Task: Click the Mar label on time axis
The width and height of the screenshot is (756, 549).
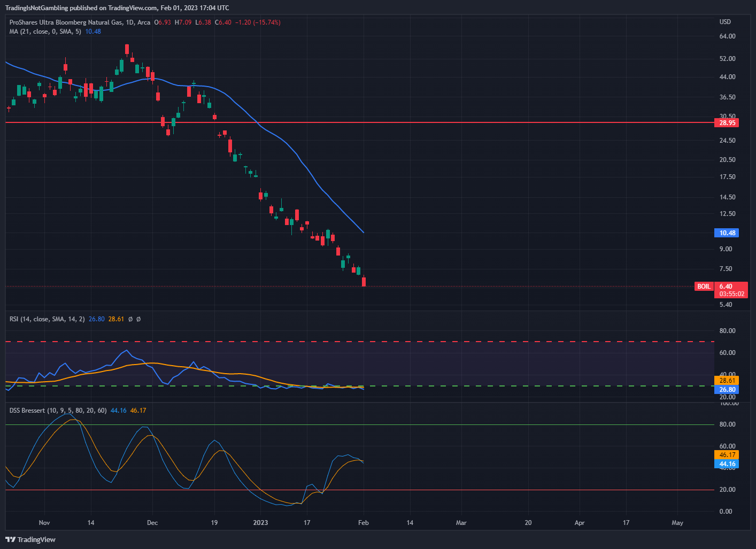Action: tap(461, 523)
